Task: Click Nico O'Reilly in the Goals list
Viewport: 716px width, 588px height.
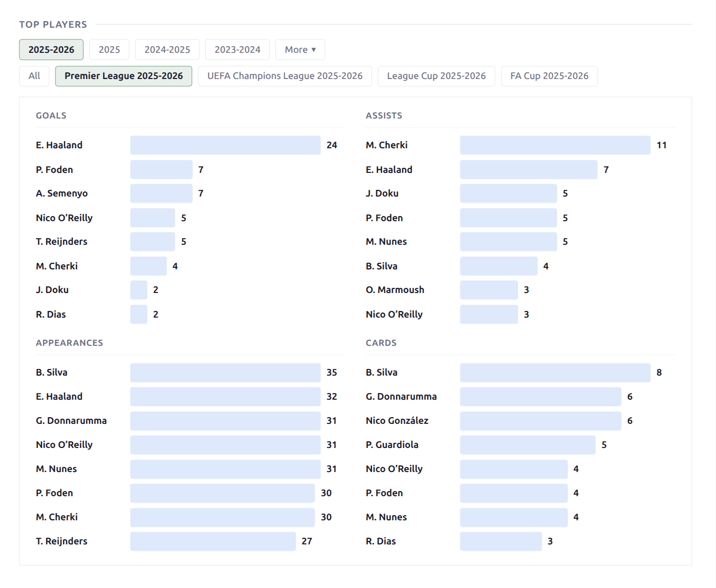Action: [64, 218]
